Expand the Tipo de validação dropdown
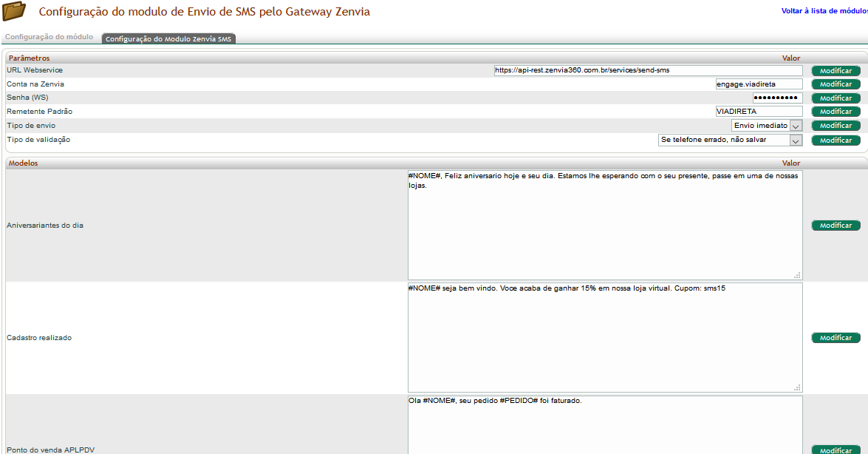The height and width of the screenshot is (454, 868). click(730, 140)
